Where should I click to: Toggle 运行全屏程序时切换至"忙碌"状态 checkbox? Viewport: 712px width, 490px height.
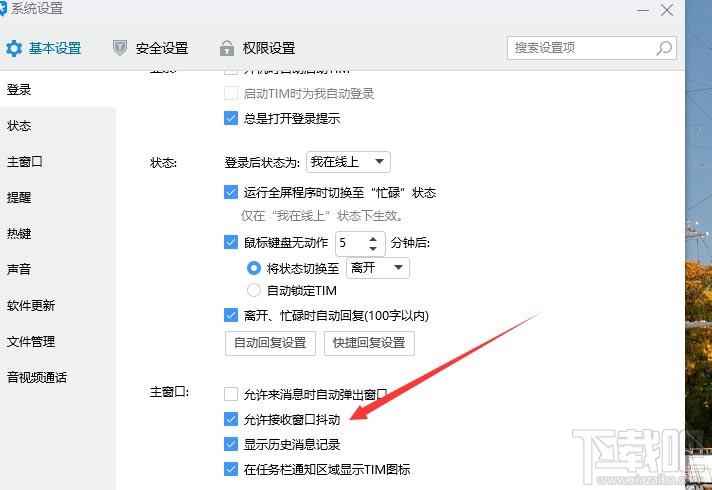tap(231, 192)
